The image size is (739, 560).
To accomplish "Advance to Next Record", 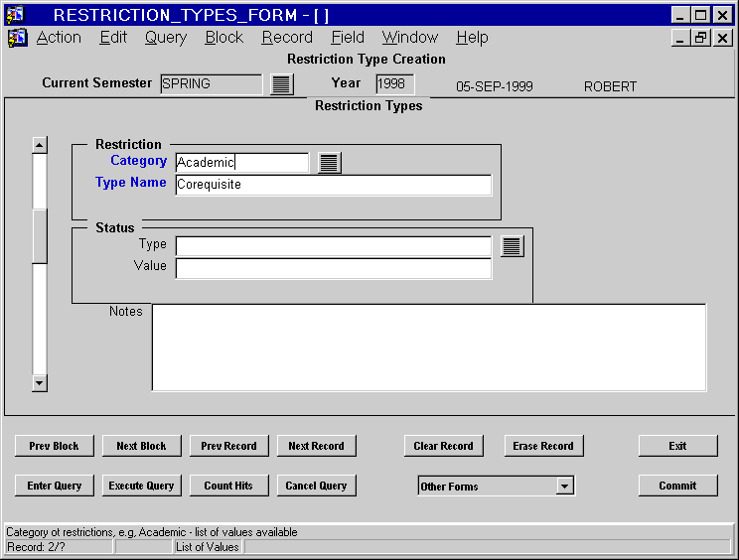I will tap(316, 446).
